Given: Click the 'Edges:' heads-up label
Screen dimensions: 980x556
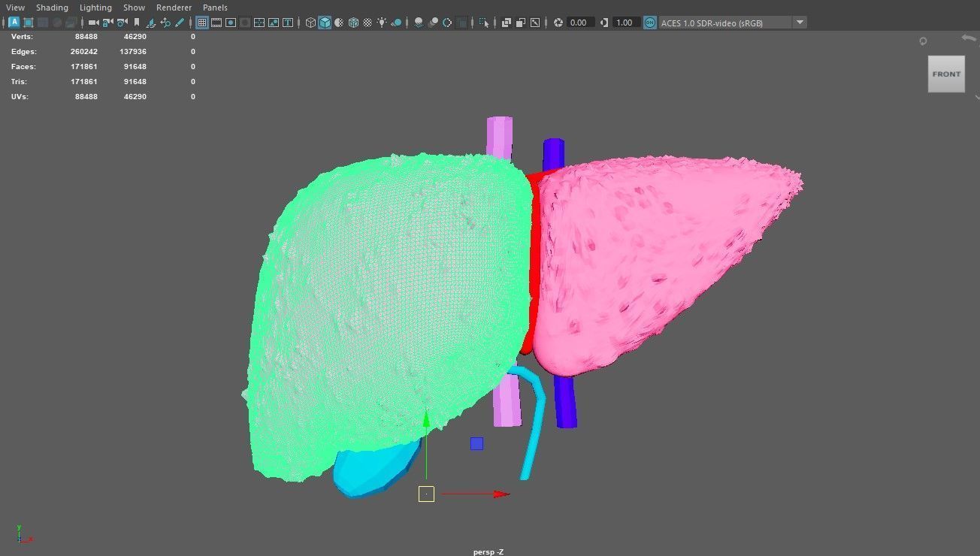Looking at the screenshot, I should click(23, 52).
